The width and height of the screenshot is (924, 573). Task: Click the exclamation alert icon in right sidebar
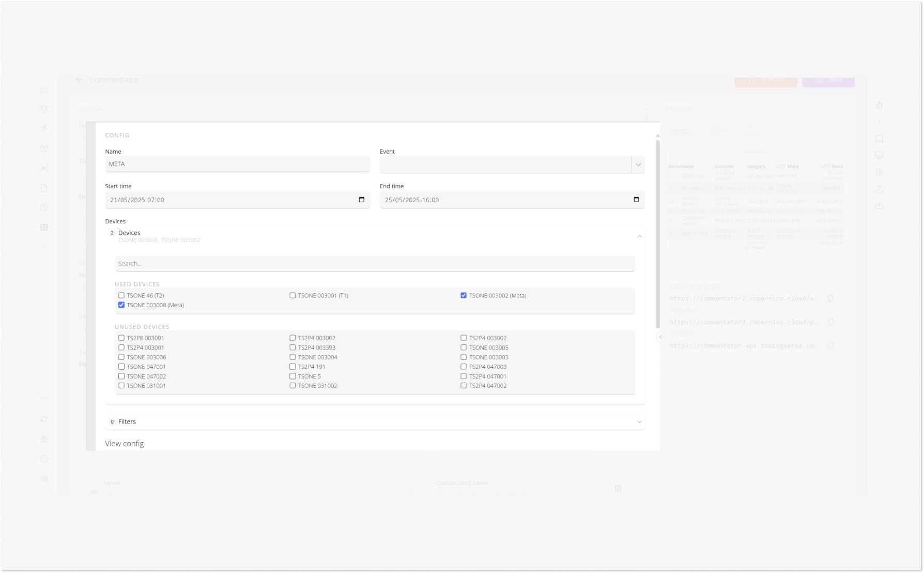pyautogui.click(x=879, y=122)
